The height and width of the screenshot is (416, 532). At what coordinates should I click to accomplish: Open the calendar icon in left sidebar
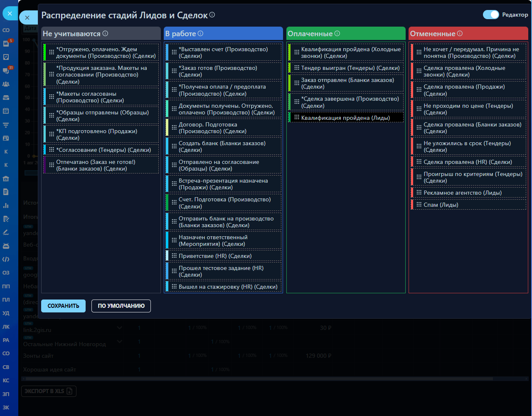point(6,111)
